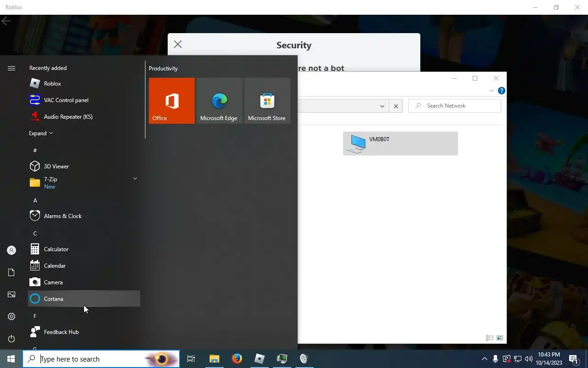The width and height of the screenshot is (588, 368).
Task: Open Power options in Start menu
Action: tap(11, 339)
